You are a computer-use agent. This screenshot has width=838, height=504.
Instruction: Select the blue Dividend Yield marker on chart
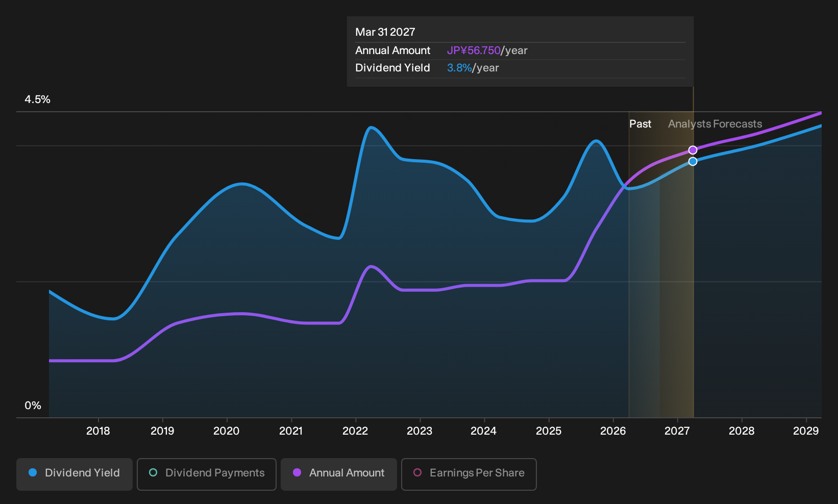click(693, 161)
